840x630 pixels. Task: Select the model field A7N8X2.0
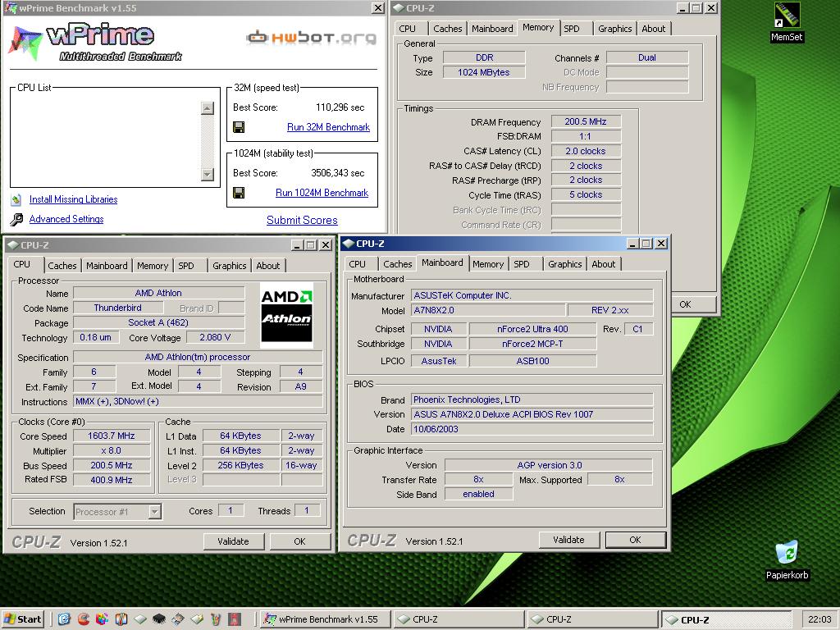click(x=488, y=310)
